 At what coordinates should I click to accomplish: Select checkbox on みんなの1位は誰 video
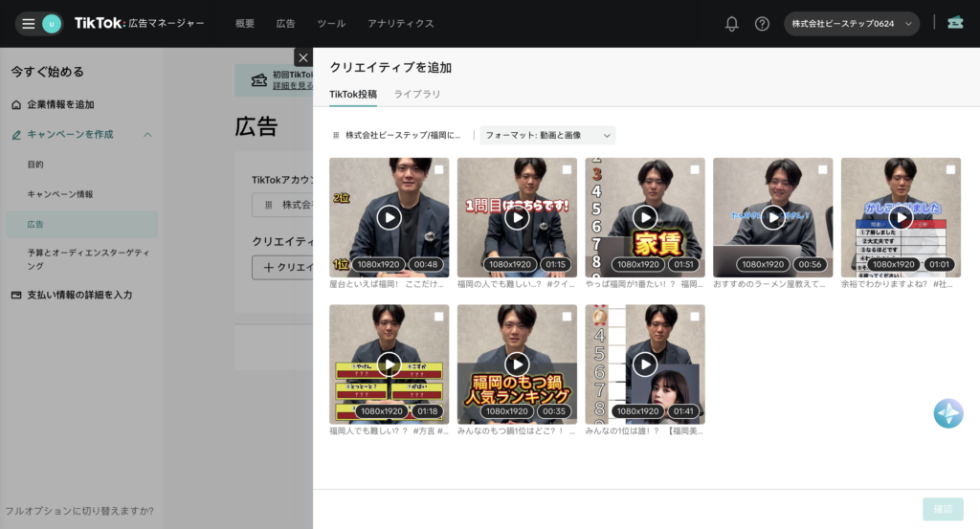coord(695,317)
